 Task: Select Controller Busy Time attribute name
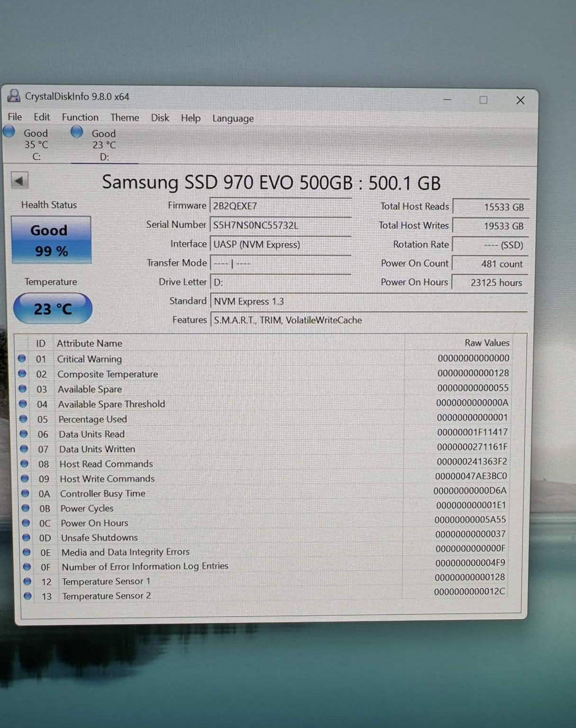click(x=102, y=493)
